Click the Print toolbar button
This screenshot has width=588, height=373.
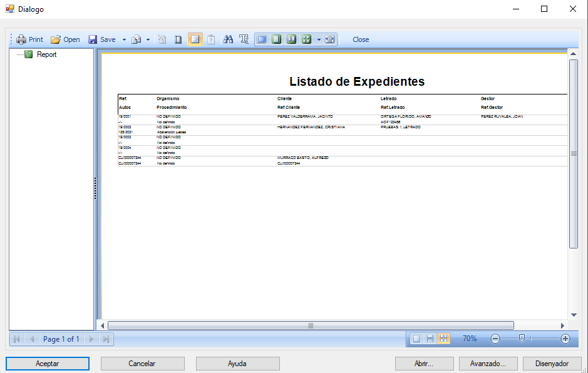(x=29, y=39)
